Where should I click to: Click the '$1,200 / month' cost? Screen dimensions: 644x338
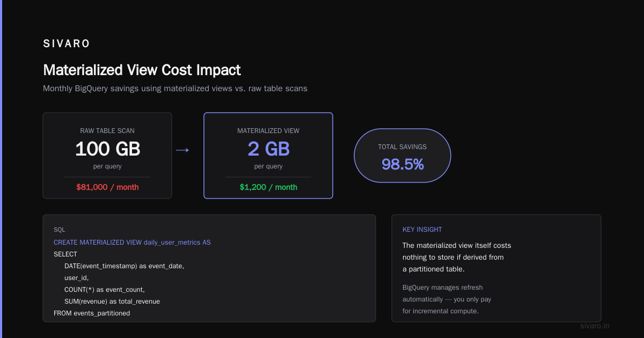(268, 187)
